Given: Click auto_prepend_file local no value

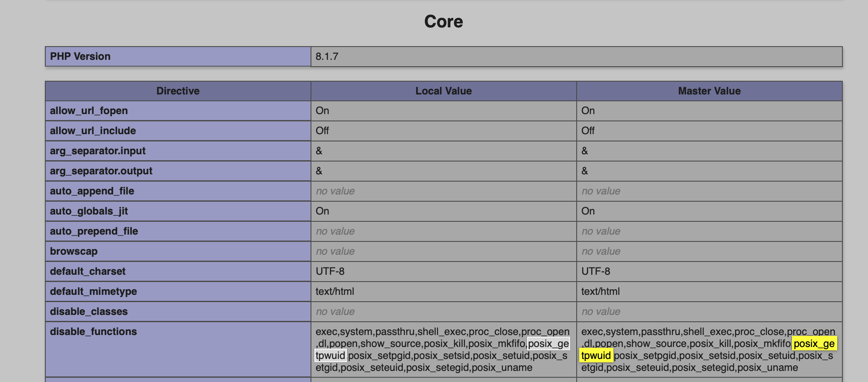Looking at the screenshot, I should pos(335,231).
